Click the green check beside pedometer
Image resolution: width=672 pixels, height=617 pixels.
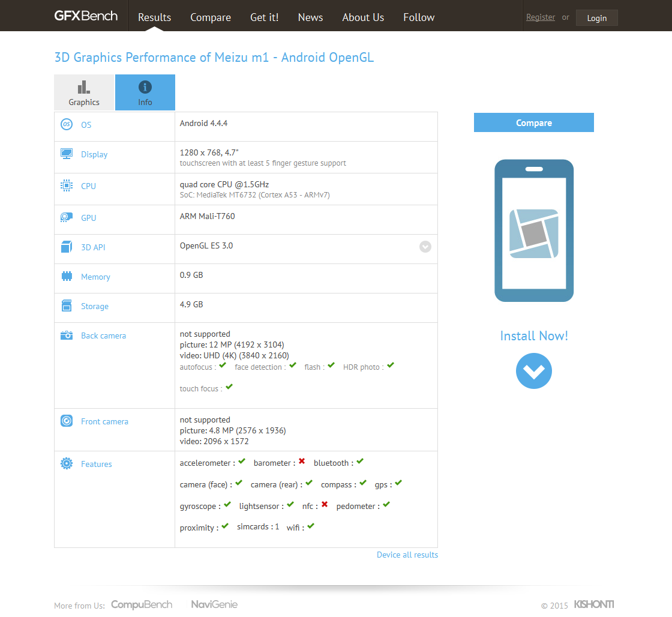tap(386, 504)
